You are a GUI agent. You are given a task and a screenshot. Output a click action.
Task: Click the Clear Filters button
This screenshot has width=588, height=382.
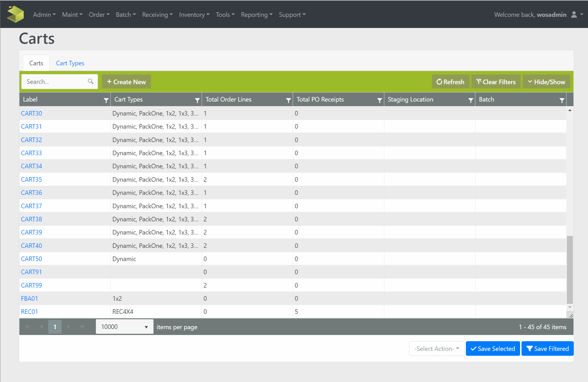click(x=496, y=82)
